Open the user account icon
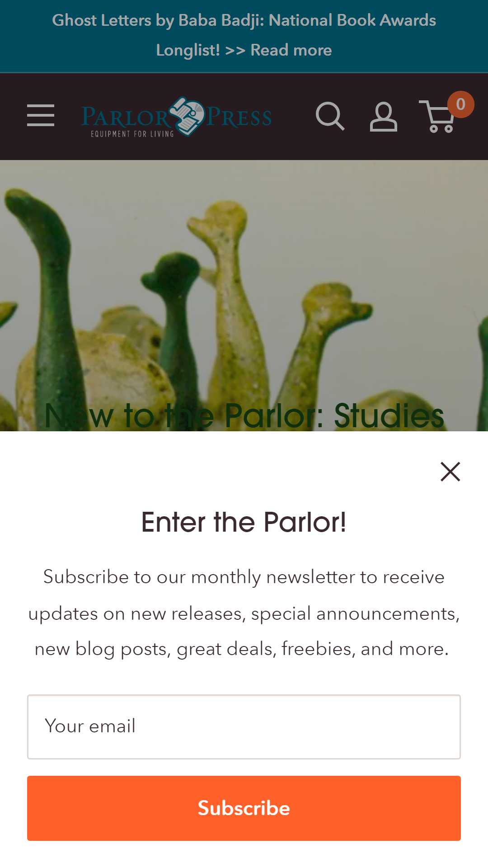Image resolution: width=488 pixels, height=868 pixels. [x=384, y=117]
